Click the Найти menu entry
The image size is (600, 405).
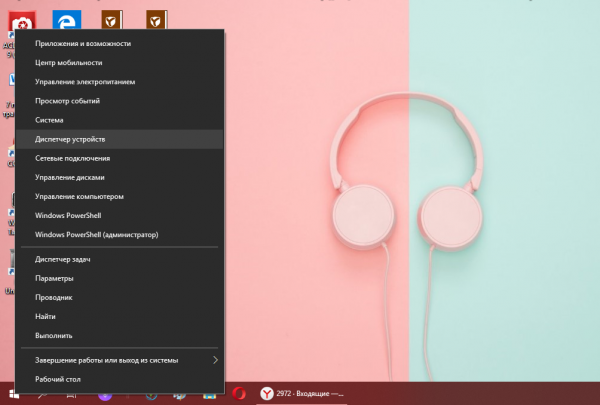[x=119, y=317]
